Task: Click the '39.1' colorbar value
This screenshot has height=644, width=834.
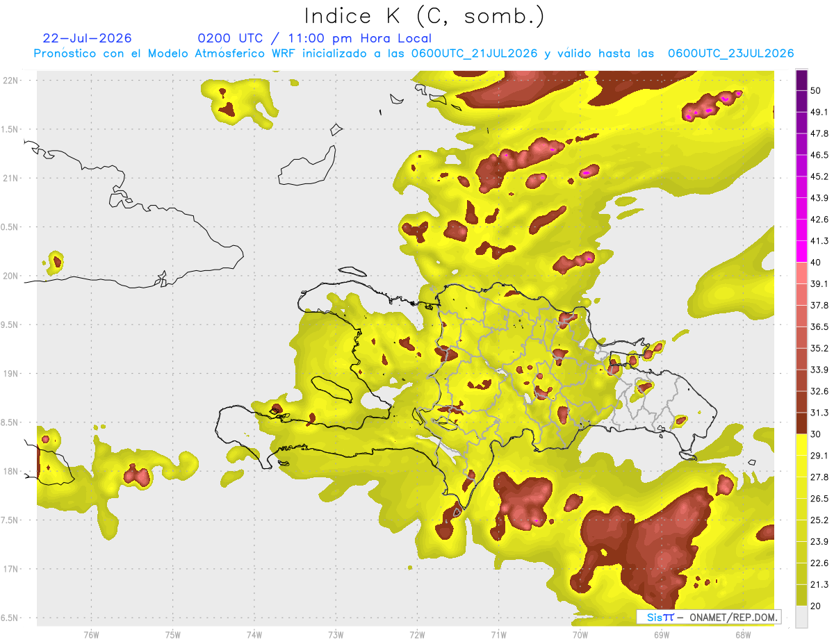Action: tap(819, 284)
